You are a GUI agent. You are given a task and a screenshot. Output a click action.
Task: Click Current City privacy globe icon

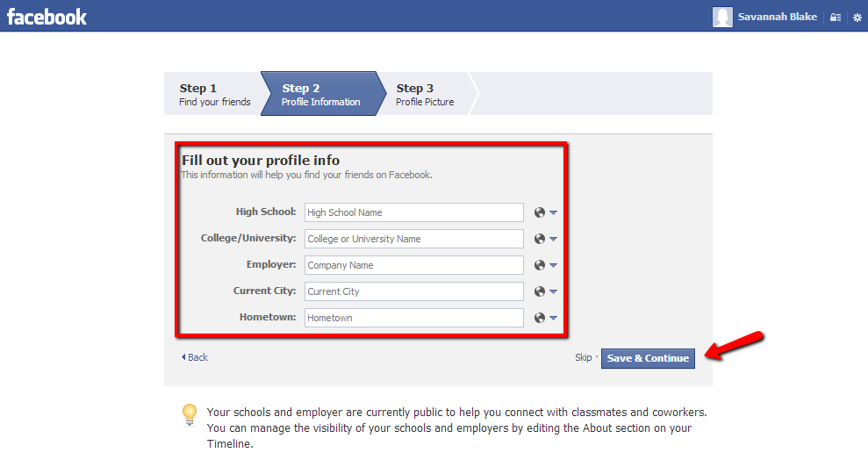pyautogui.click(x=540, y=291)
